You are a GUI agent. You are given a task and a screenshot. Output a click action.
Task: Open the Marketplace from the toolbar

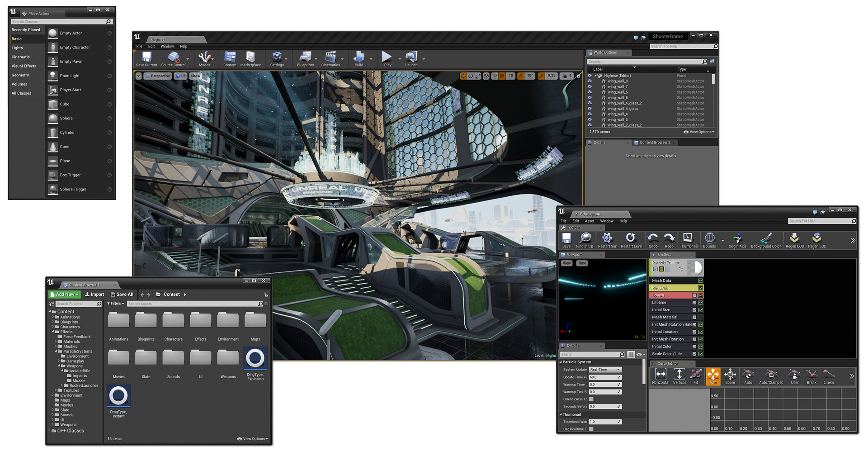click(250, 58)
